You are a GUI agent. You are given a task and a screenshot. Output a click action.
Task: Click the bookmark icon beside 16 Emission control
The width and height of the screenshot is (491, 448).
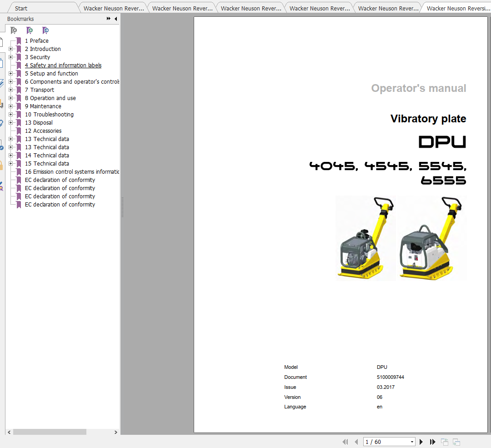coord(19,171)
